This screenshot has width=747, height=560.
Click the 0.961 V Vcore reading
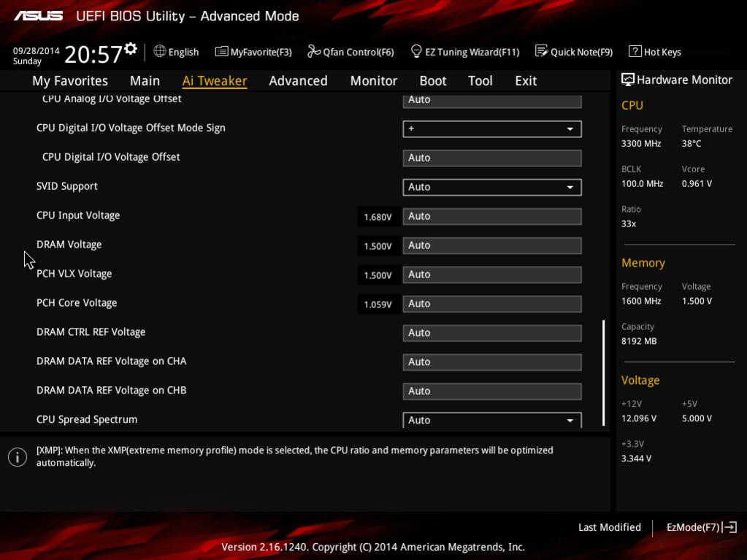click(x=697, y=183)
